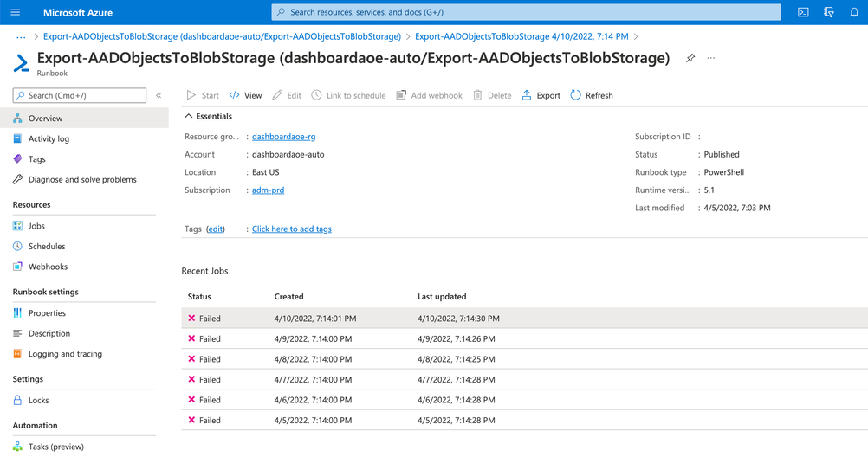868x457 pixels.
Task: Open the failed job created 4/7/2022, 7:14:00 PM
Action: 524,380
